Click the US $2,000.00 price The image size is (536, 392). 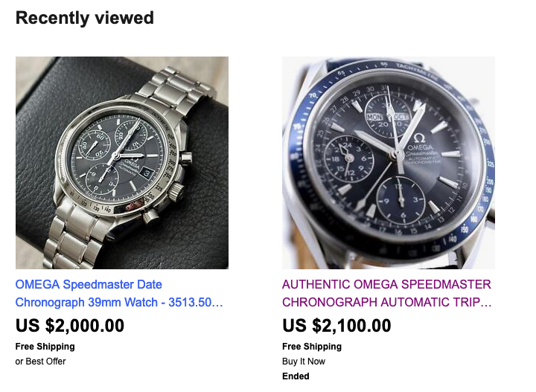pos(70,326)
